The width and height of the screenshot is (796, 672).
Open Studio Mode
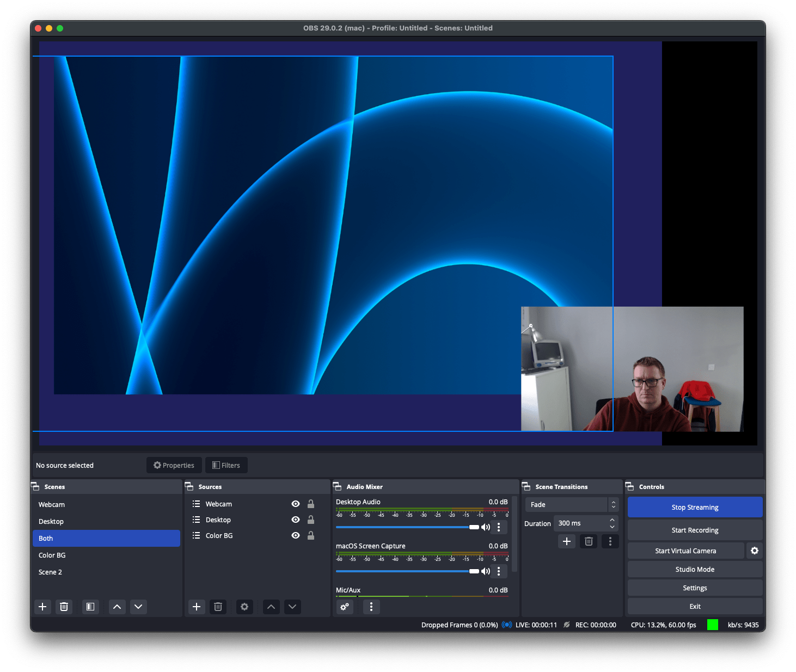695,569
